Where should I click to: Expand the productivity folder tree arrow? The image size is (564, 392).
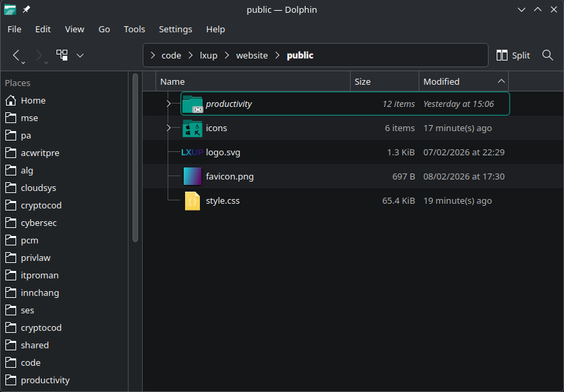168,104
